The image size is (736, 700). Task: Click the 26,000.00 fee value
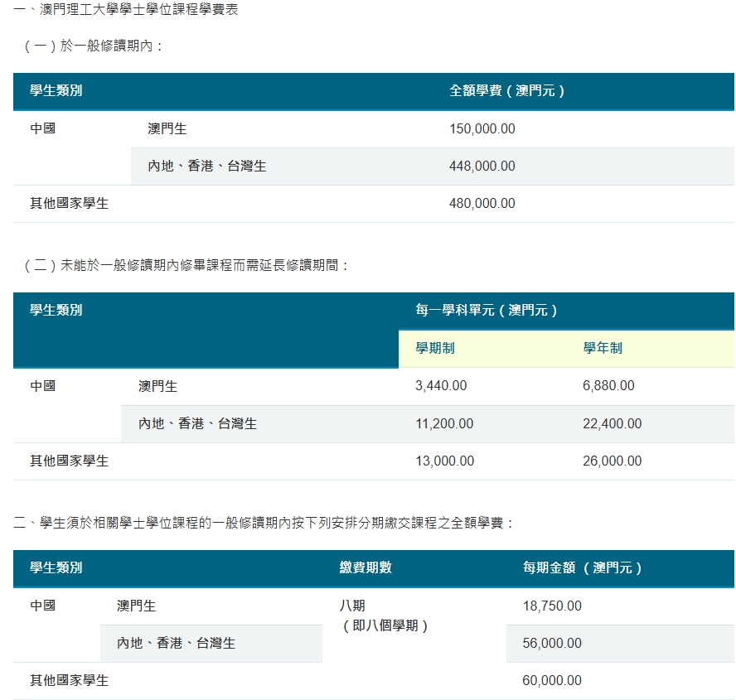[612, 461]
